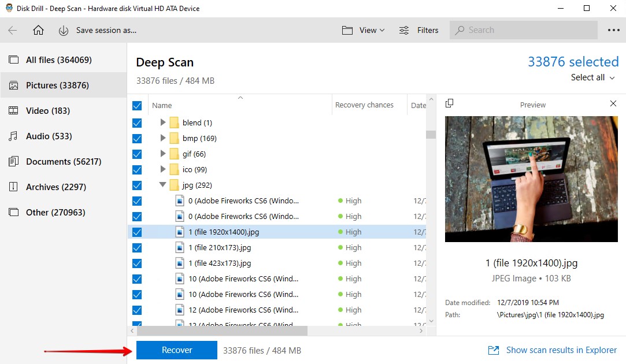Click file icon of 1 (file 210x173).jpg

180,247
